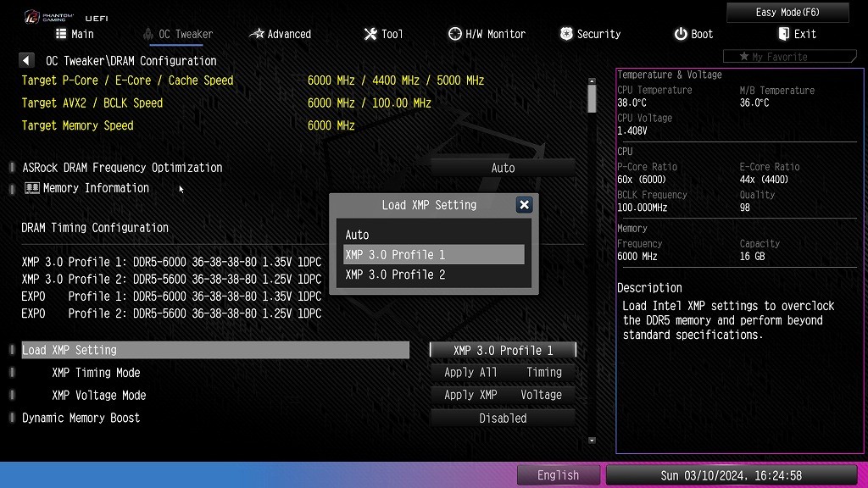
Task: Click the English language button
Action: point(558,475)
